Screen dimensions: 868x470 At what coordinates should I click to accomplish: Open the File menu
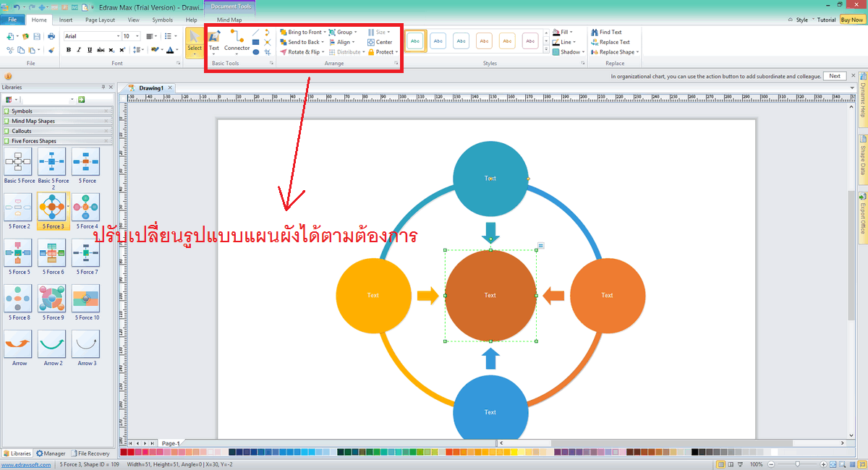click(12, 20)
